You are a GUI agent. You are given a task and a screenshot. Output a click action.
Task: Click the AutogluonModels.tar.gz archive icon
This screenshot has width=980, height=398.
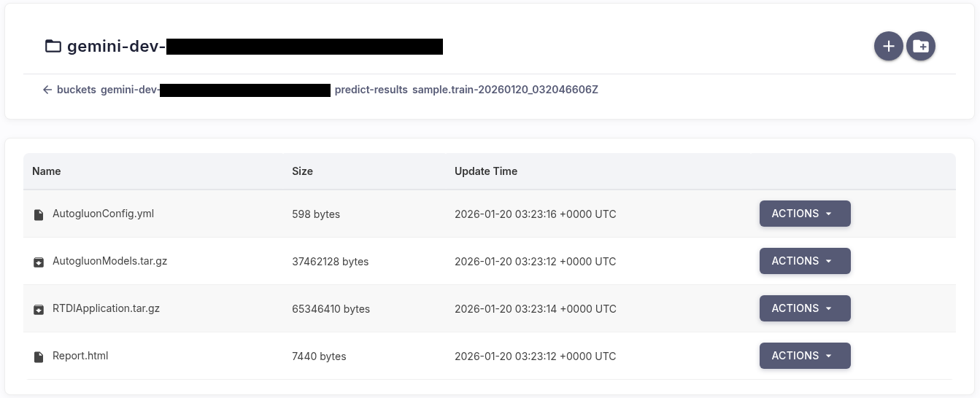click(39, 262)
